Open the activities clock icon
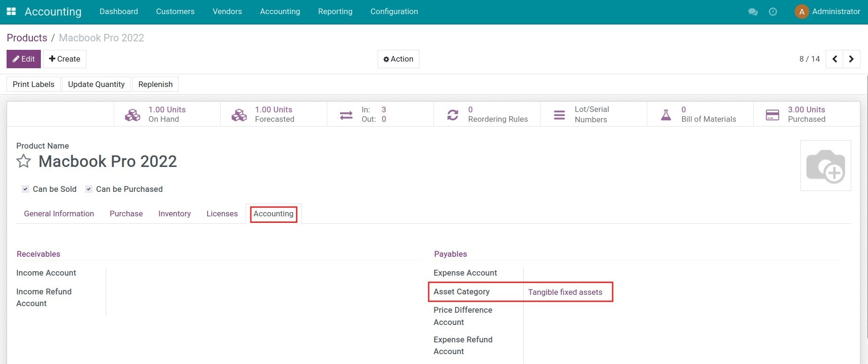This screenshot has width=868, height=364. [x=773, y=12]
